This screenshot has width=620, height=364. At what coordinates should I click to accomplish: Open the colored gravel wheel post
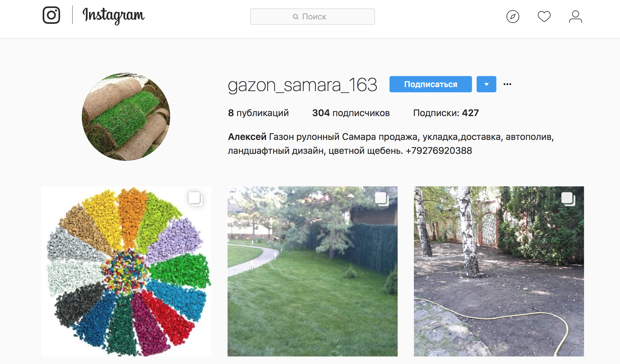[x=126, y=271]
